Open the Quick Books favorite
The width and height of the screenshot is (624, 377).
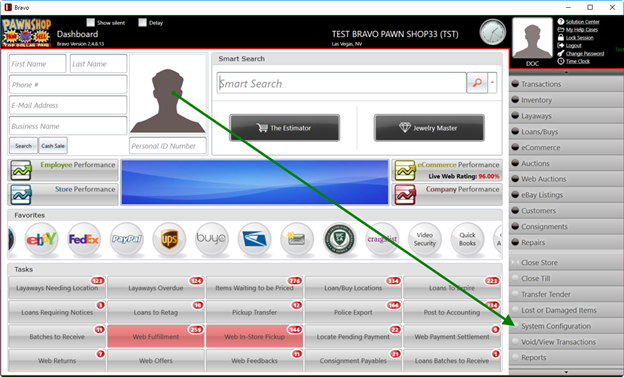(x=467, y=239)
